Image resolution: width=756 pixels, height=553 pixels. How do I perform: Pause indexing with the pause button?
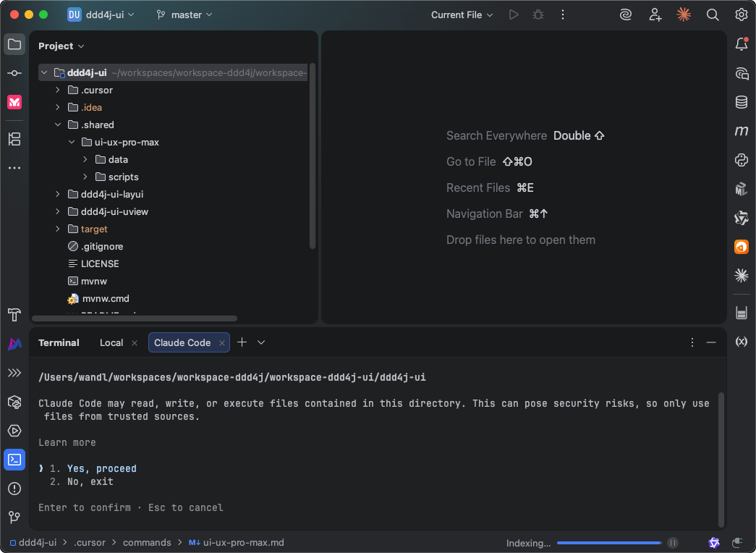click(x=673, y=543)
